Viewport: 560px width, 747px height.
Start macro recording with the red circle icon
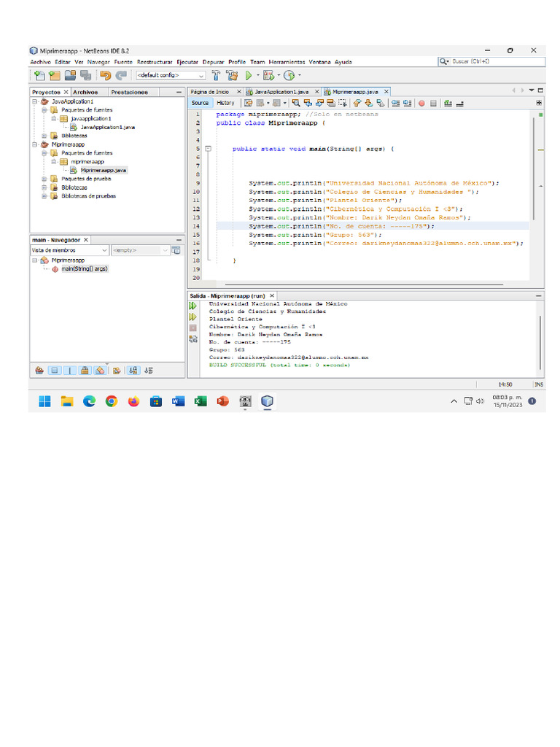[421, 104]
